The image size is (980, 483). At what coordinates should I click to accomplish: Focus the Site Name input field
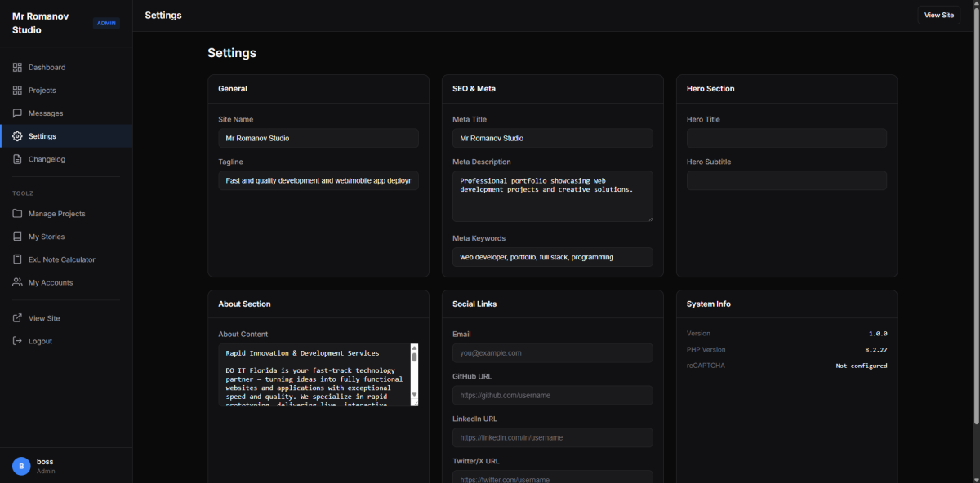(318, 138)
